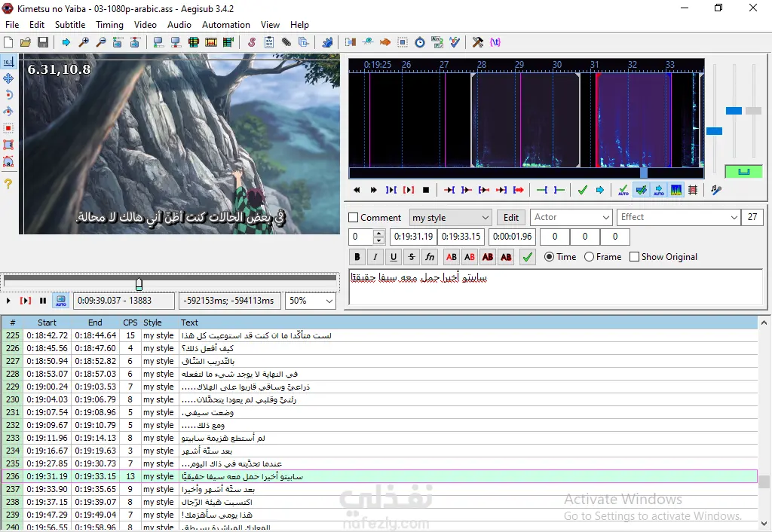Zoom video in with the magnifier plus icon
This screenshot has height=532, width=772.
[84, 42]
